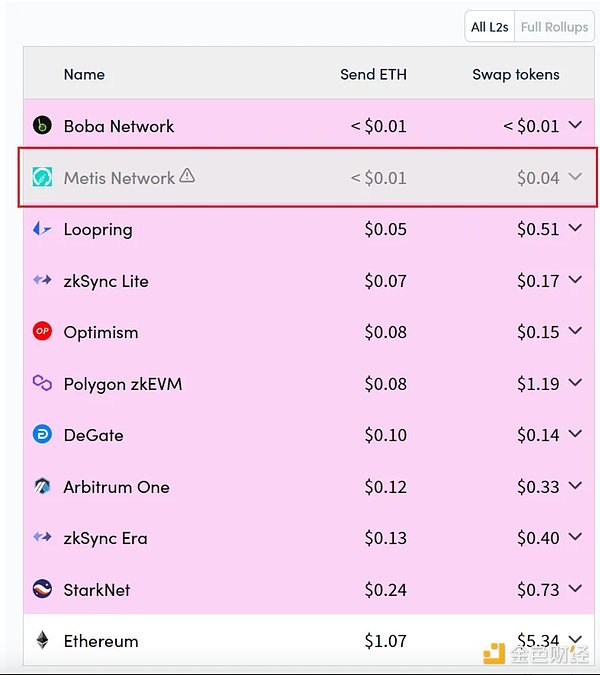Viewport: 600px width, 675px height.
Task: Expand the zkSync Era row chevron
Action: tap(575, 537)
